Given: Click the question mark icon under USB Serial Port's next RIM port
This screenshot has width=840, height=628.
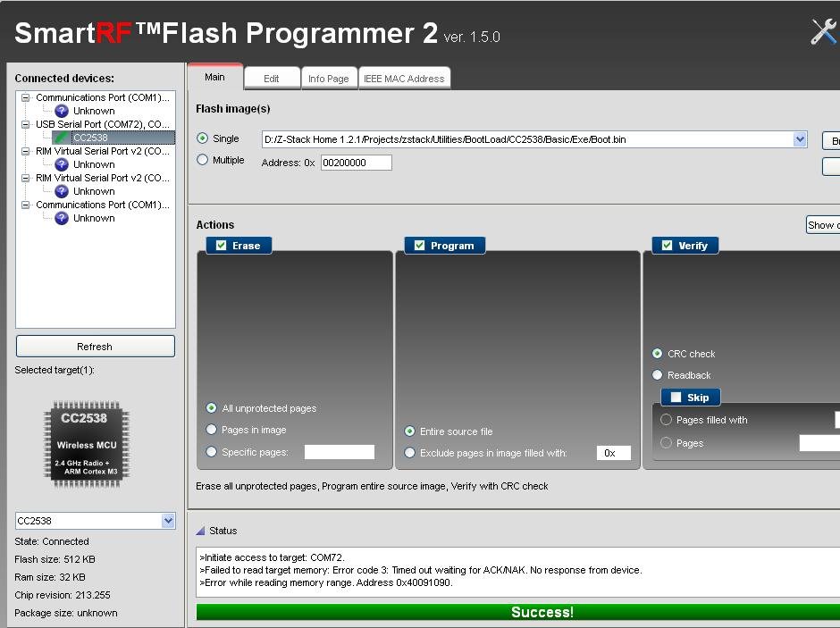Looking at the screenshot, I should (62, 164).
